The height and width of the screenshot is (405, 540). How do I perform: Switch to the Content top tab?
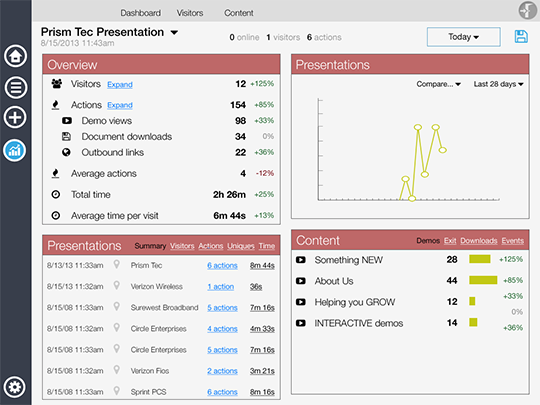tap(239, 13)
